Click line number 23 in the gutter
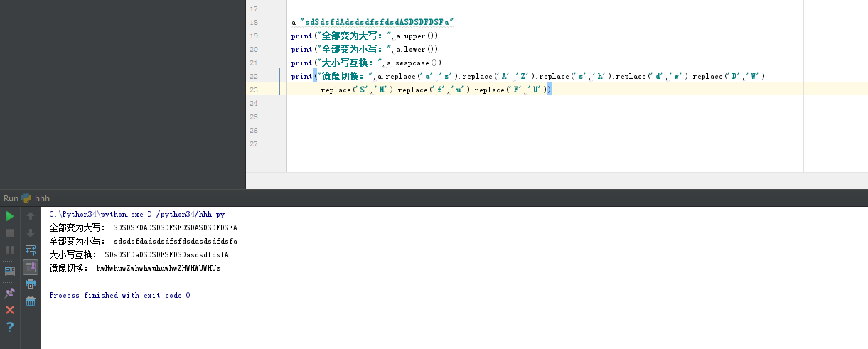 (254, 90)
